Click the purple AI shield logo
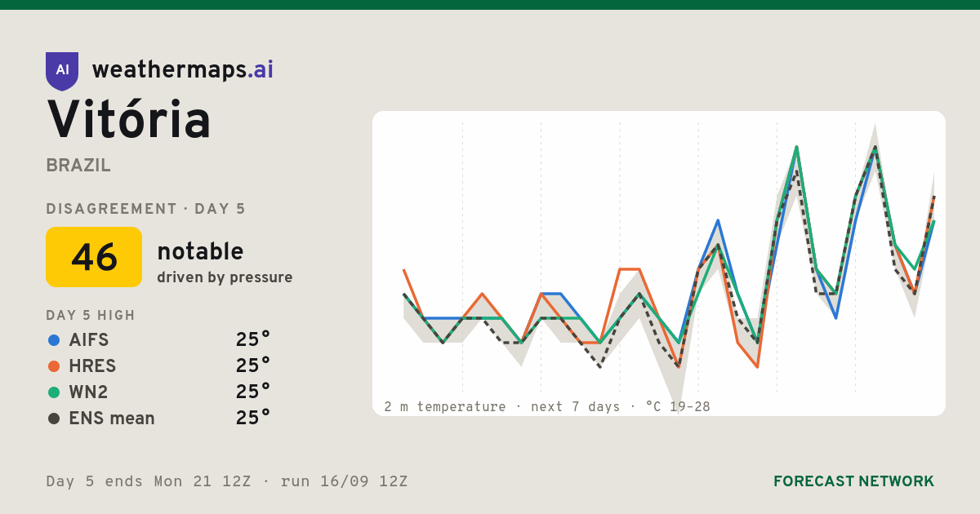 click(x=62, y=71)
